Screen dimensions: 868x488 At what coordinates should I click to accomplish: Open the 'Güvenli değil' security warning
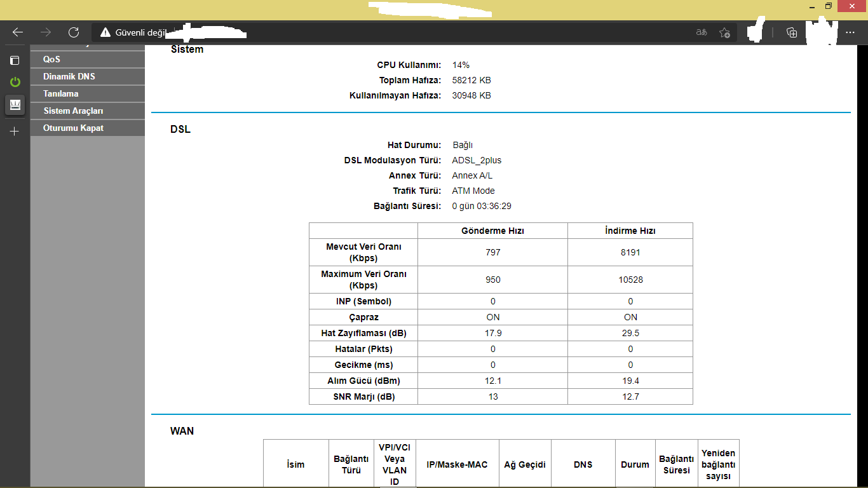[x=133, y=32]
